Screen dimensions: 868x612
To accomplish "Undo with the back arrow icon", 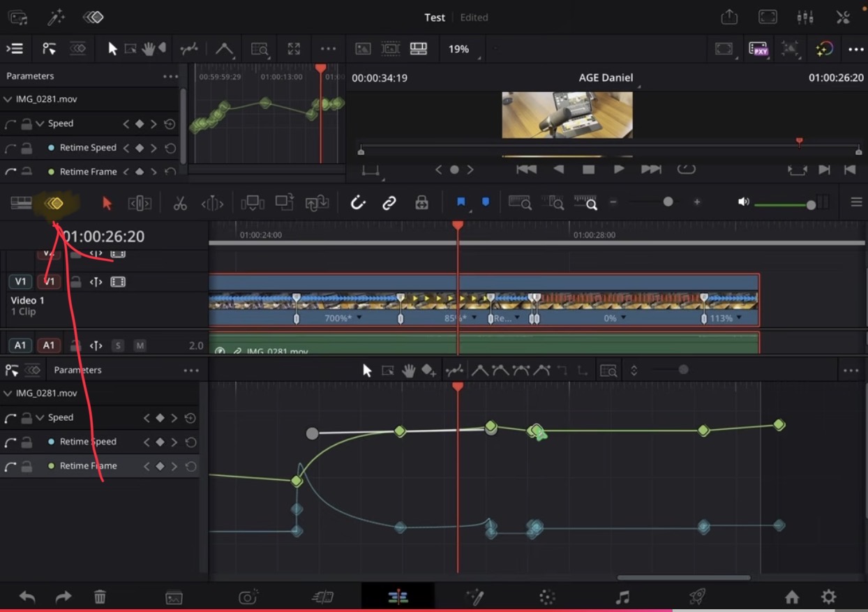I will [x=27, y=597].
